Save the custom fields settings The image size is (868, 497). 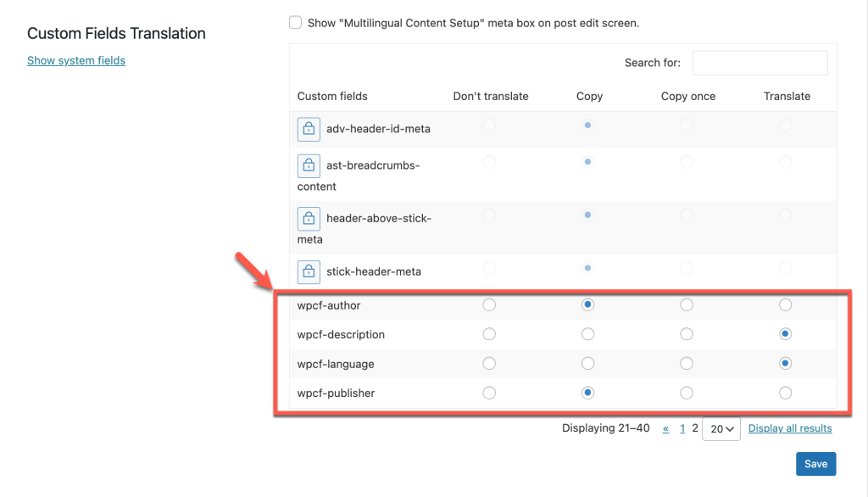(816, 464)
